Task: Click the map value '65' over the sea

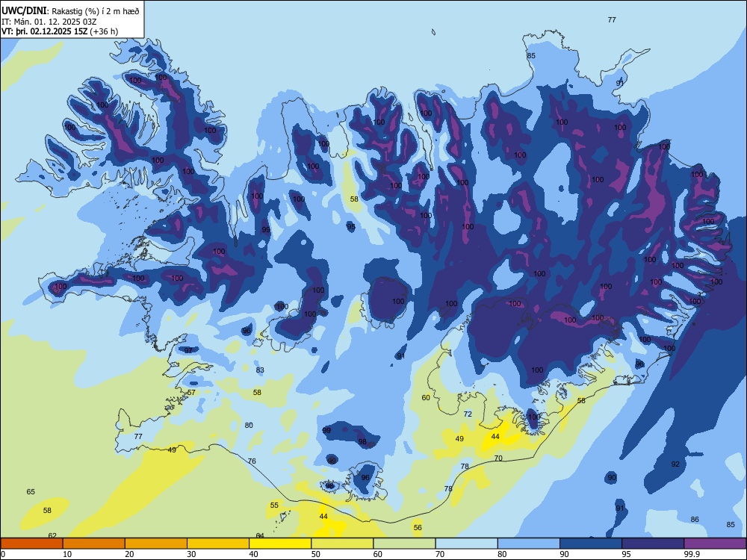Action: tap(31, 492)
